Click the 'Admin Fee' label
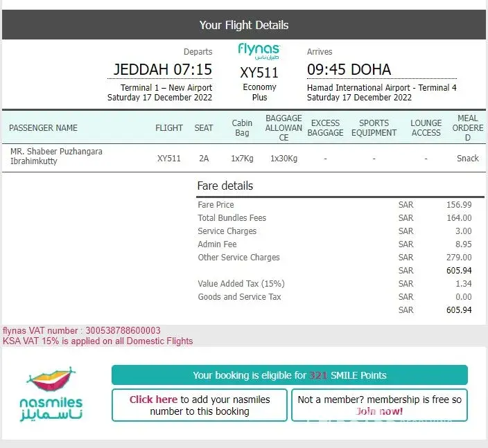The width and height of the screenshot is (488, 448). 217,244
